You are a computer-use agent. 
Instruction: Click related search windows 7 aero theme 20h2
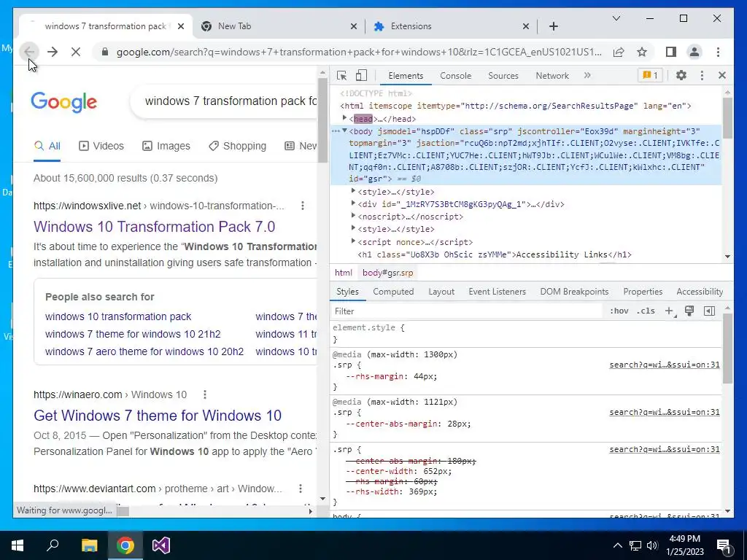(x=144, y=351)
